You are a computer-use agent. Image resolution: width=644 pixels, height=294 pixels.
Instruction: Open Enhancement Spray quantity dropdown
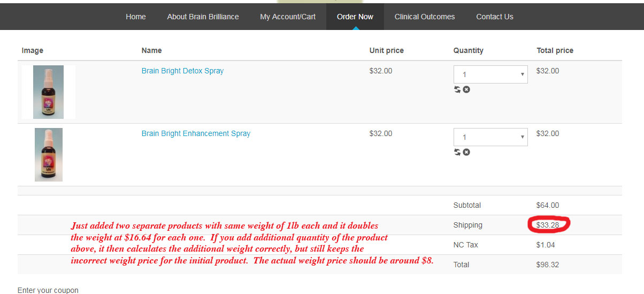(x=490, y=137)
